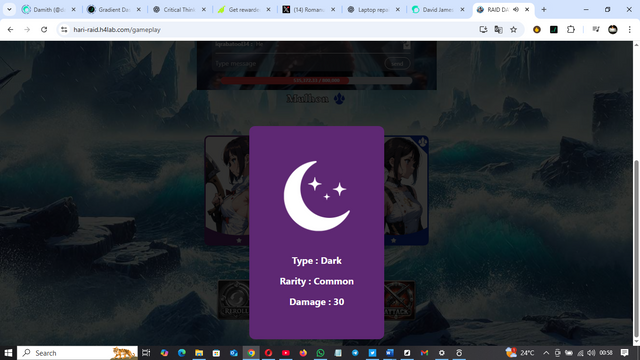Open File Explorer from taskbar
Viewport: 640px width, 360px height.
199,353
